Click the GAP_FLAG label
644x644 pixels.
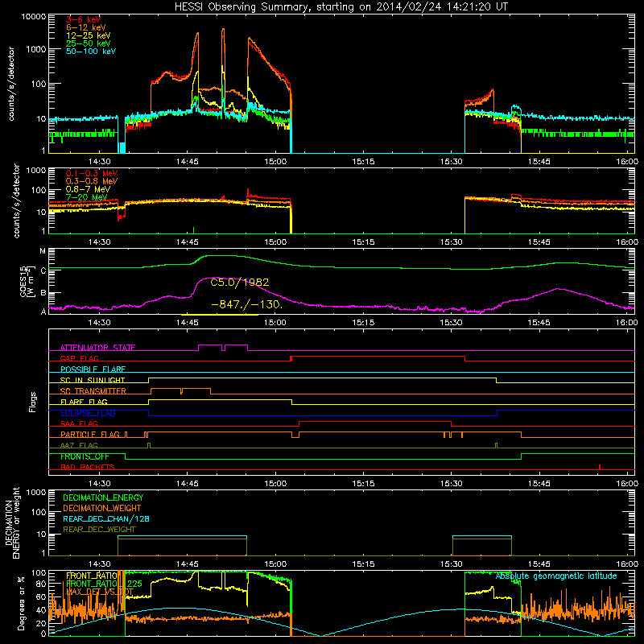coord(79,358)
